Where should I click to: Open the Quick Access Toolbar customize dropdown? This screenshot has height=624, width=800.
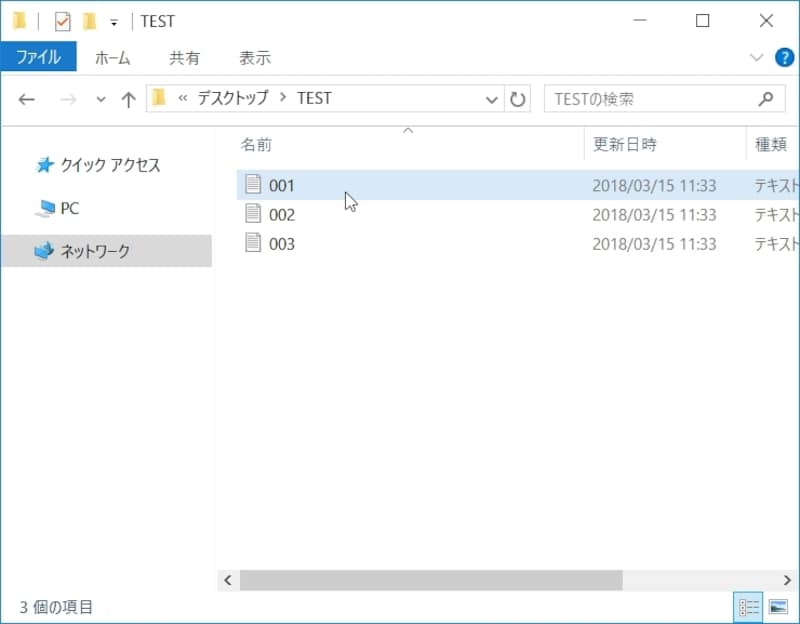pos(113,20)
